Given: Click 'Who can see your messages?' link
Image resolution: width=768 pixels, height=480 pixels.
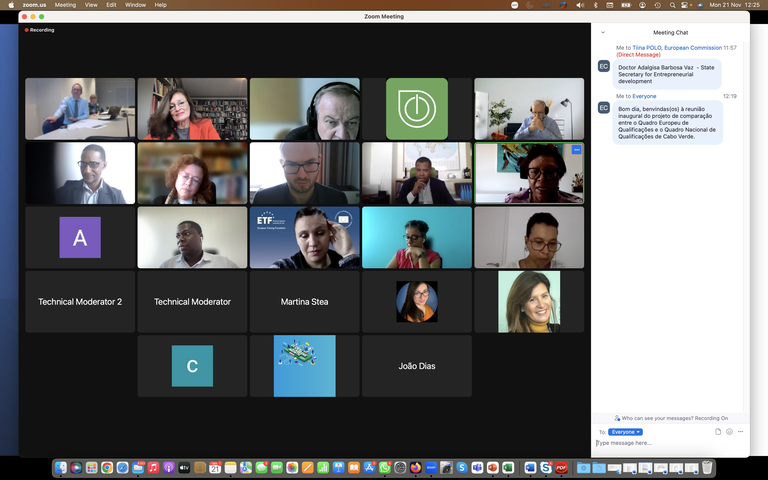Looking at the screenshot, I should coord(672,418).
